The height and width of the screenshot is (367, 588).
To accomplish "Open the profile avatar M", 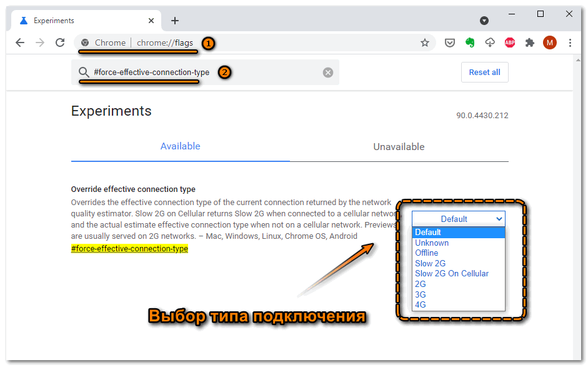I will click(550, 43).
